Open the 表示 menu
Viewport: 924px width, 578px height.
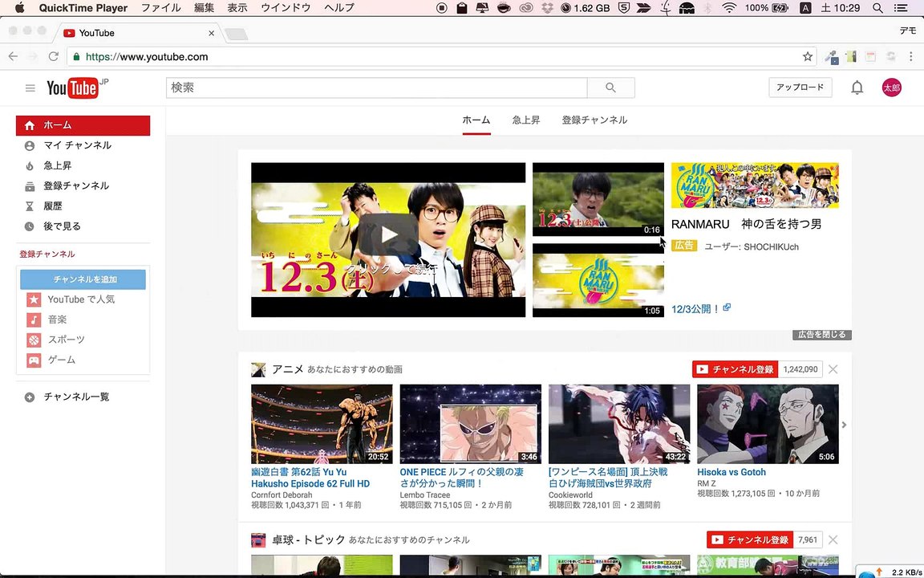pos(237,8)
